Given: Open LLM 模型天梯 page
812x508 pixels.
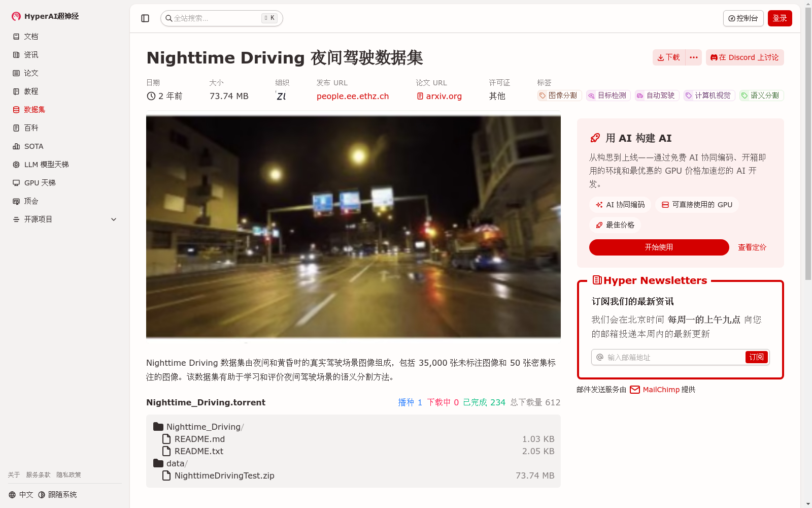Looking at the screenshot, I should tap(65, 165).
